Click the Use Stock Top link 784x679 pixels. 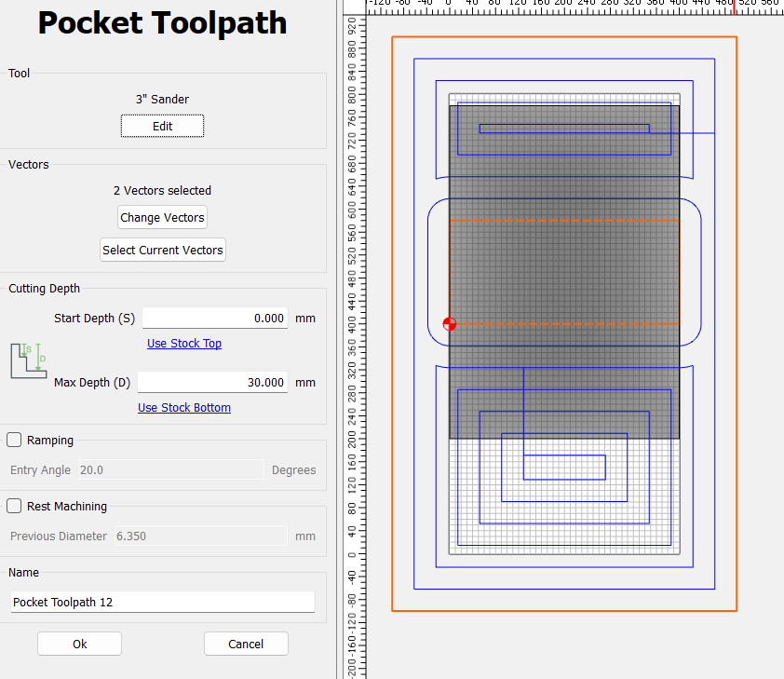click(184, 344)
